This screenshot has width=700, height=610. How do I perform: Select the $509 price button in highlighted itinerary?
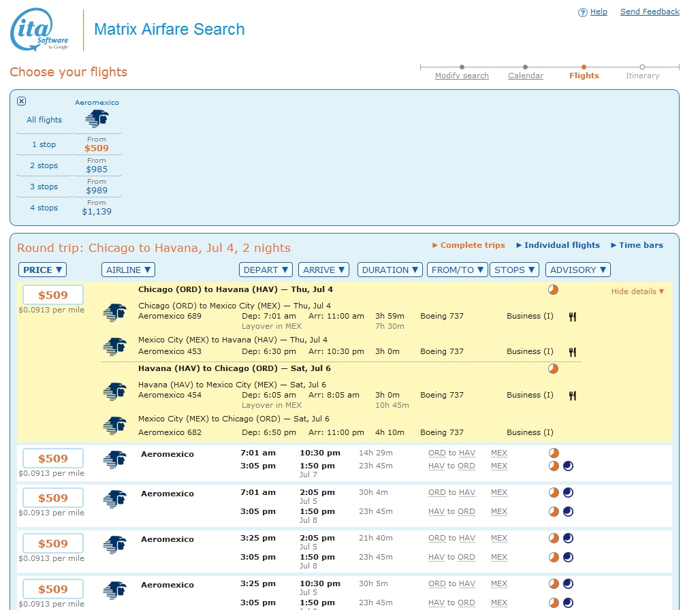pos(53,295)
